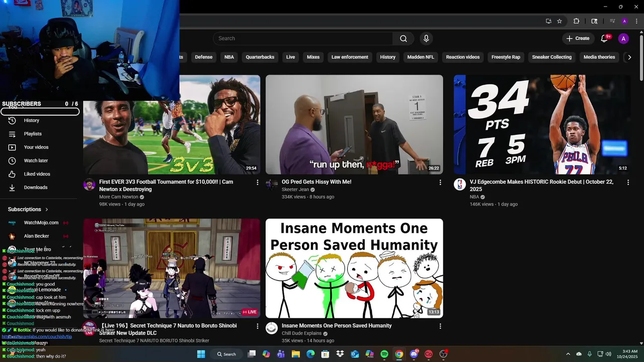Open NBA channel avatar
The image size is (644, 362).
click(460, 184)
